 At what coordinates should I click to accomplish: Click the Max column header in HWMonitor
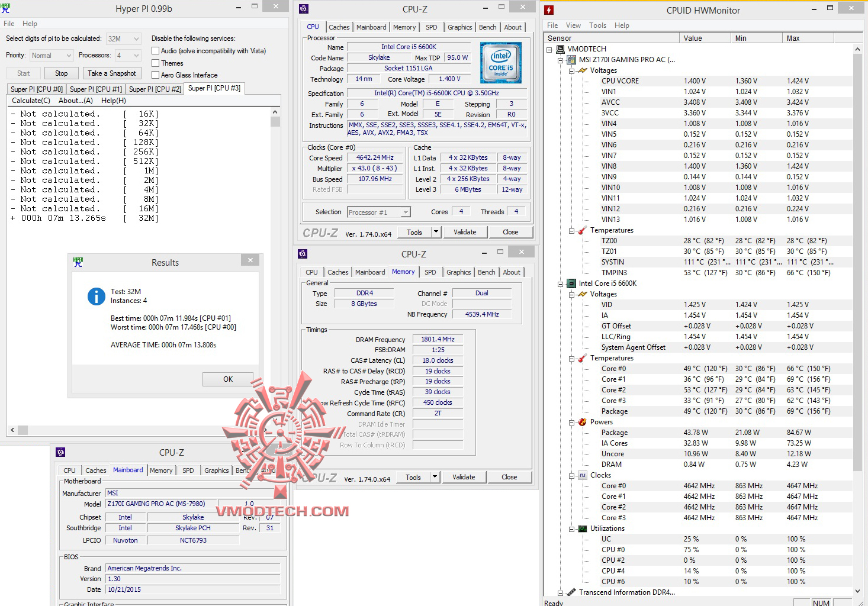[808, 38]
